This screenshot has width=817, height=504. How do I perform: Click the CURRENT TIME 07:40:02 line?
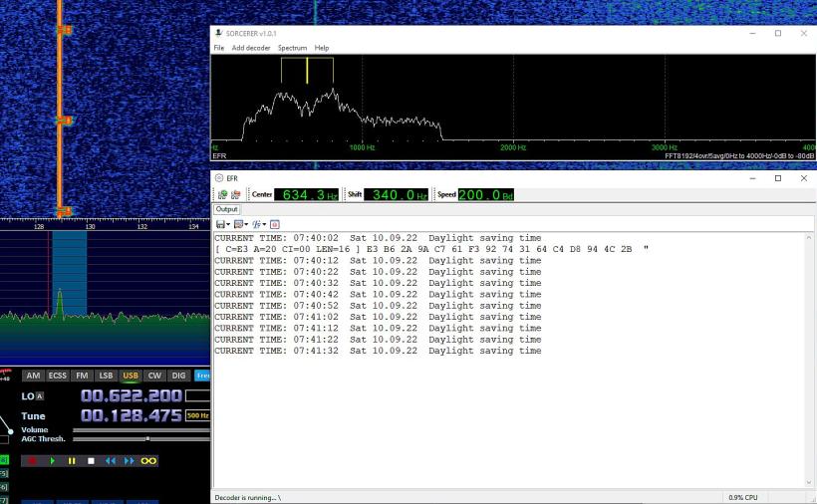click(378, 238)
